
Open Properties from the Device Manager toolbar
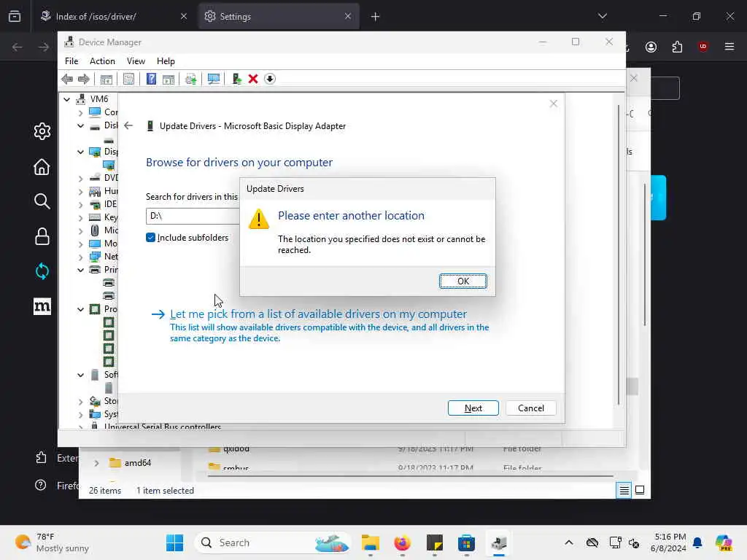[128, 79]
